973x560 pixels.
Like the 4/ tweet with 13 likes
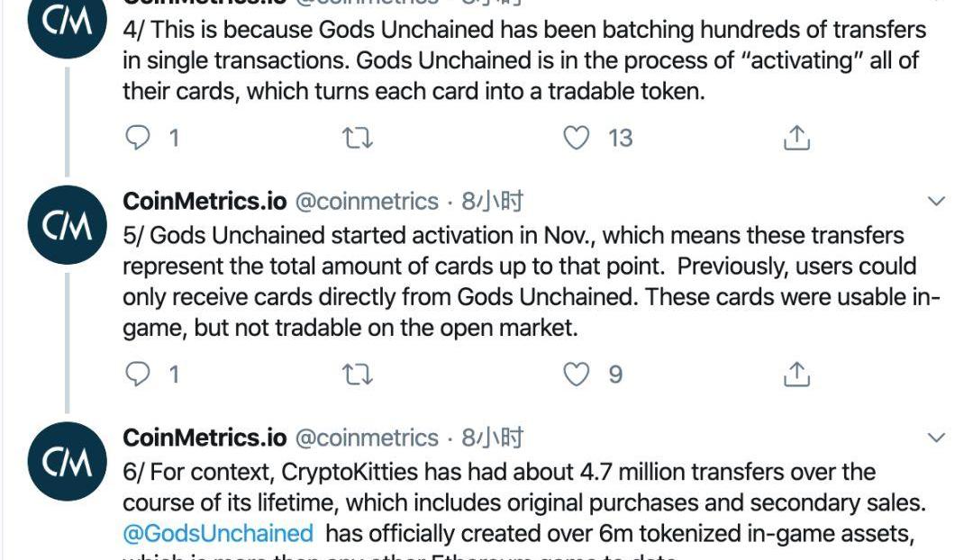[577, 138]
